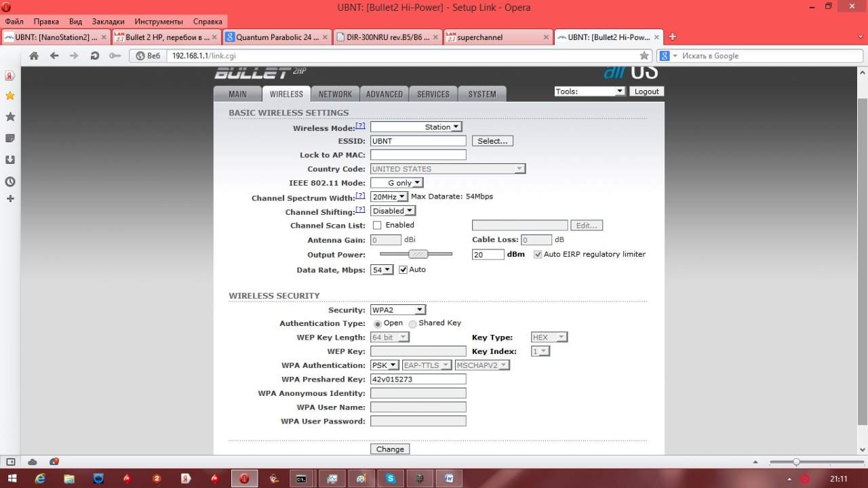Click the Logout button
The width and height of the screenshot is (868, 488).
coord(647,91)
